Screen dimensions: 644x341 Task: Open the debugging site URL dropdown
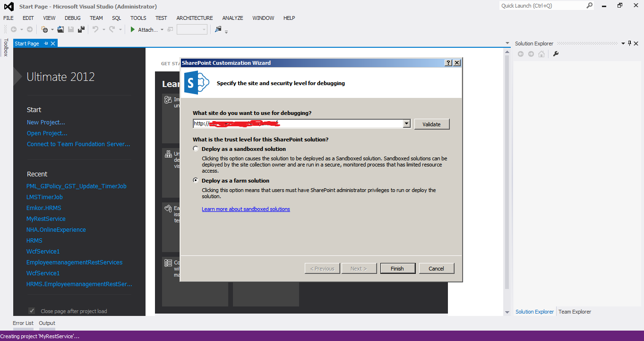[406, 123]
